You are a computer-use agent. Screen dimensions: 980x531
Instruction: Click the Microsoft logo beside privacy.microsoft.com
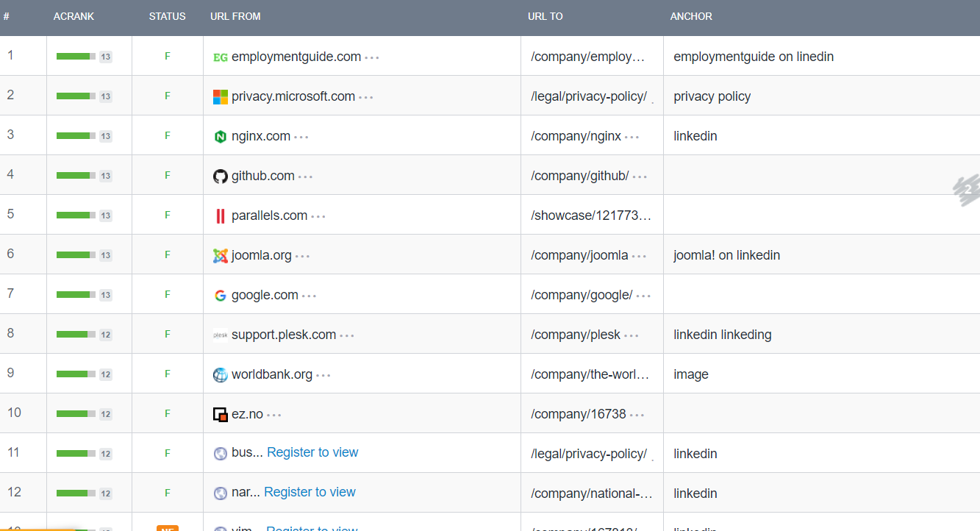pos(221,96)
